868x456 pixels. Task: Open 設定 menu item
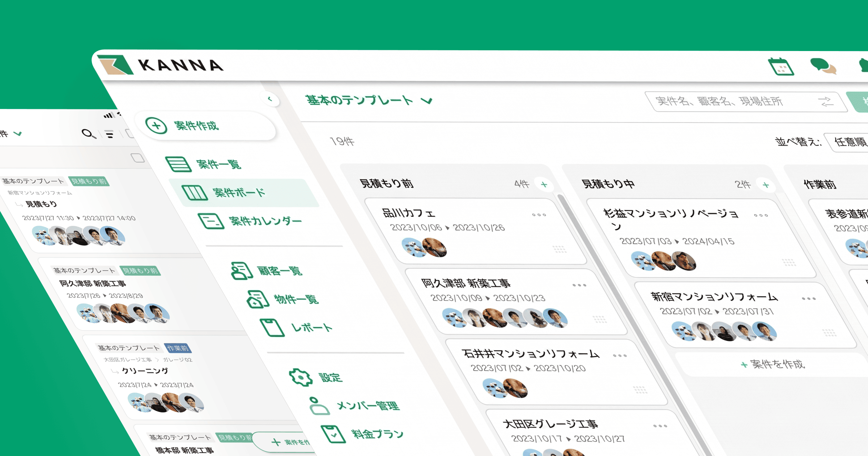click(x=316, y=377)
